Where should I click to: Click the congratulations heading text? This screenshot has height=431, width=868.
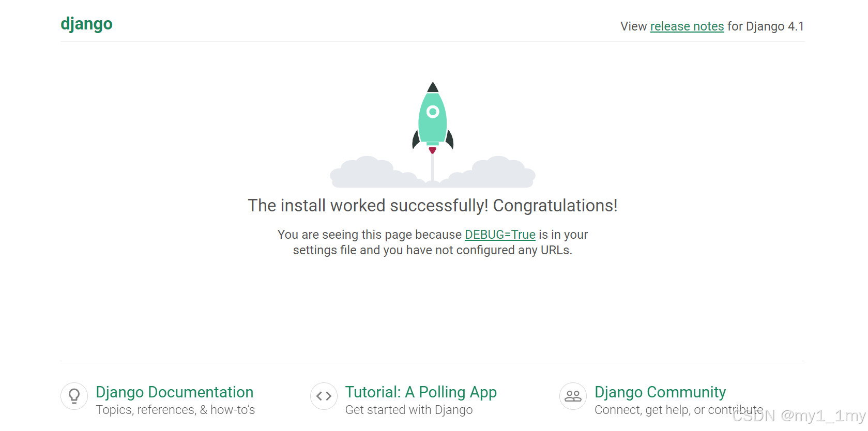(x=432, y=205)
